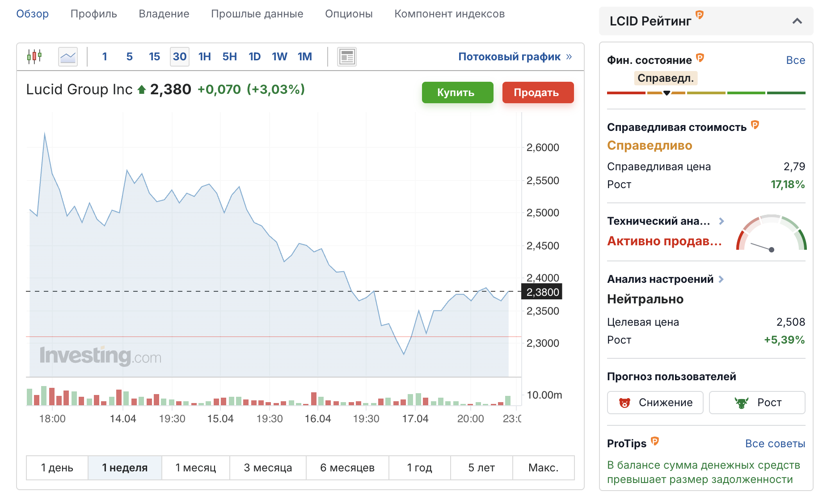Click the bull icon on Рост
The width and height of the screenshot is (827, 504).
point(742,403)
